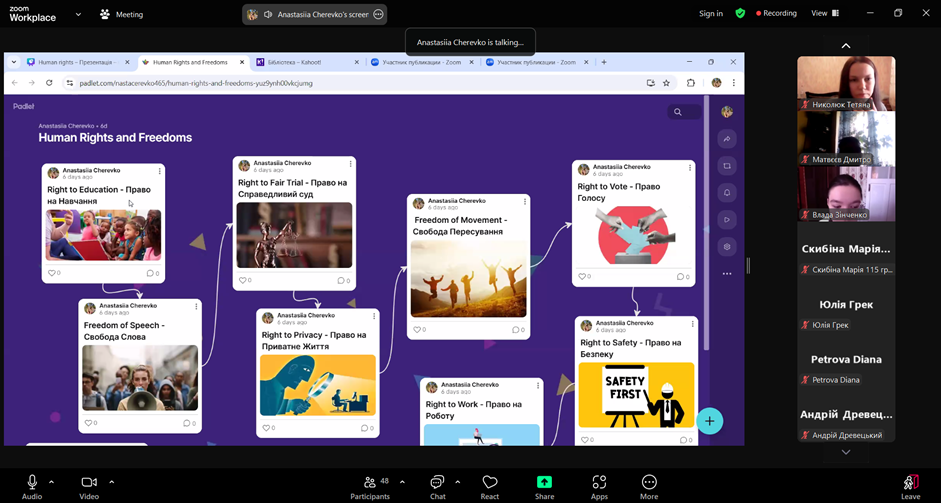
Task: Click the More options icon
Action: click(x=649, y=483)
